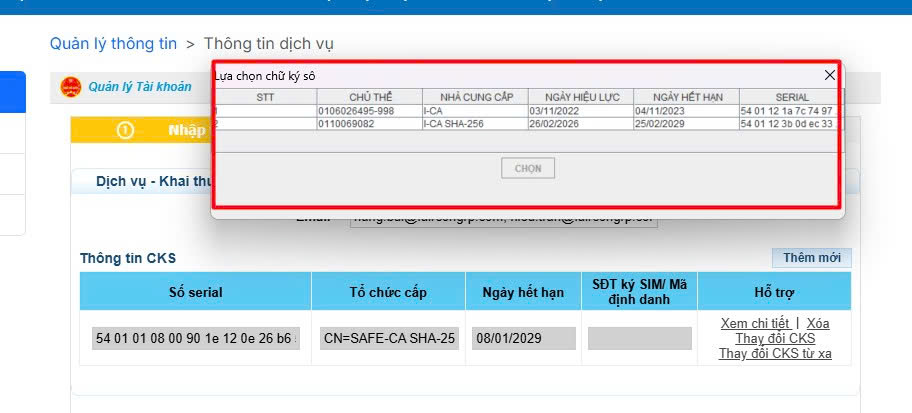This screenshot has height=413, width=912.
Task: Click the Thay đổi CKS link
Action: click(x=775, y=338)
